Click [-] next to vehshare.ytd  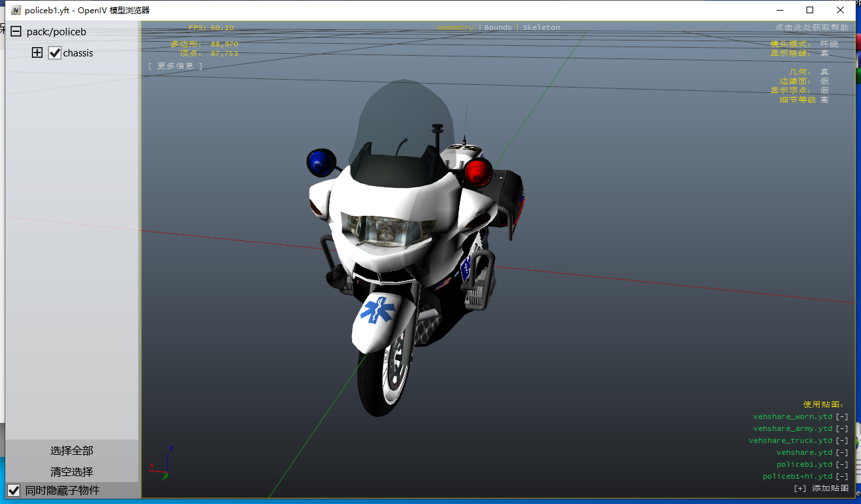coord(842,453)
